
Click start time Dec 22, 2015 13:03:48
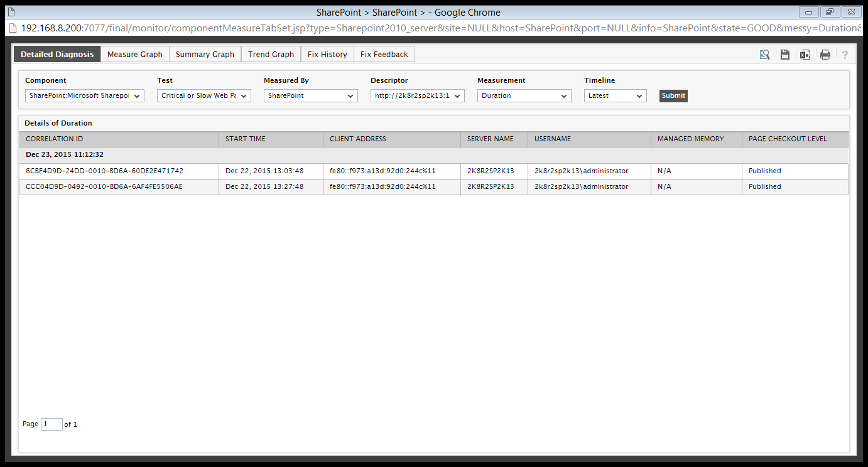[264, 171]
